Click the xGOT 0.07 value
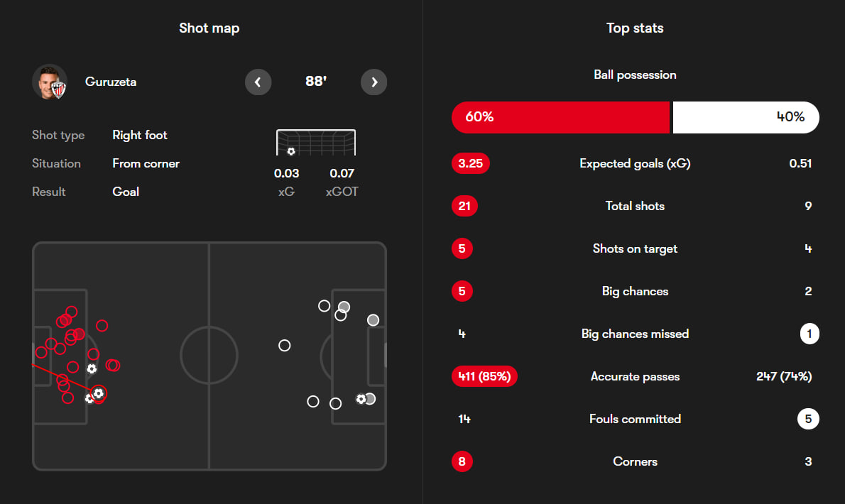 [342, 173]
